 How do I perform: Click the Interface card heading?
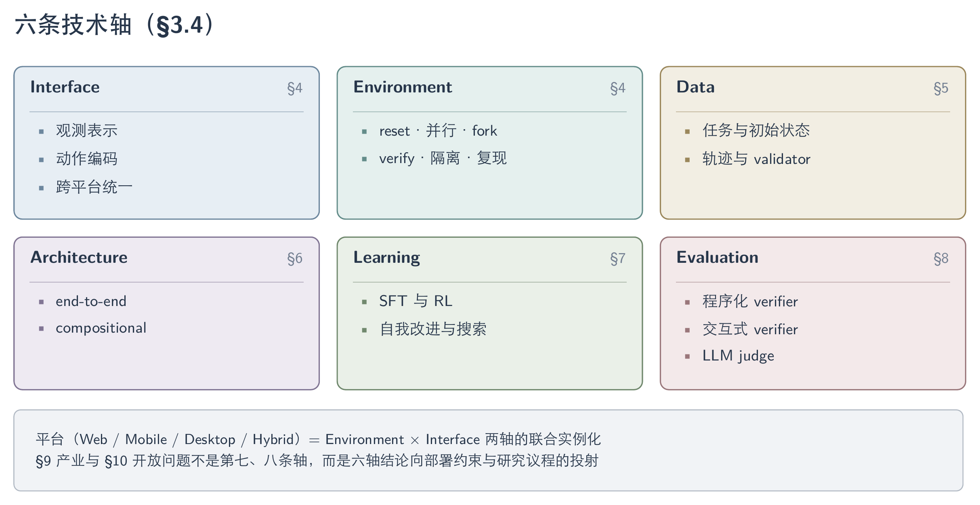point(65,87)
